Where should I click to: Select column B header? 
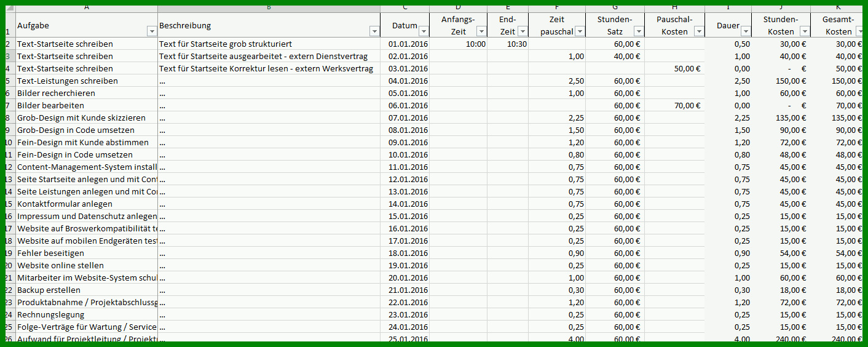point(269,7)
